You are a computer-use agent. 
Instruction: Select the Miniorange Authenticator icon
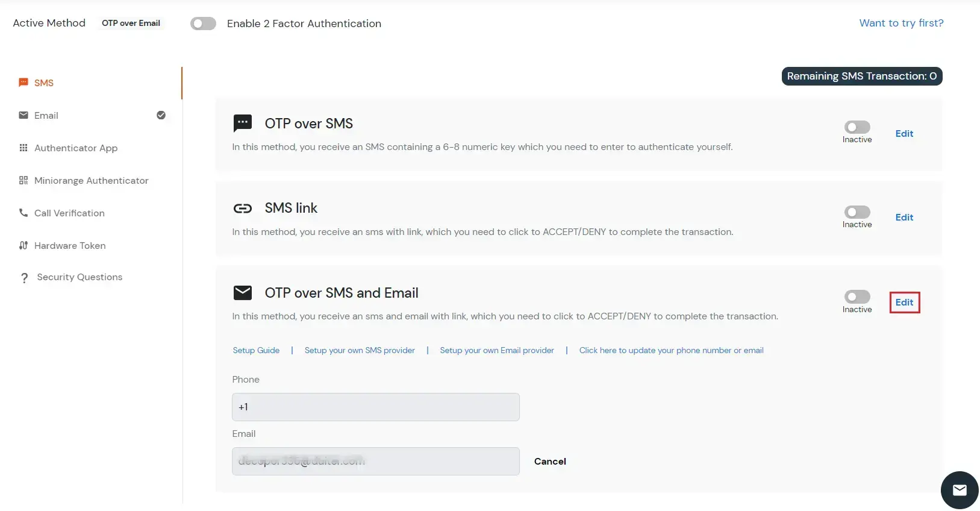pos(23,180)
